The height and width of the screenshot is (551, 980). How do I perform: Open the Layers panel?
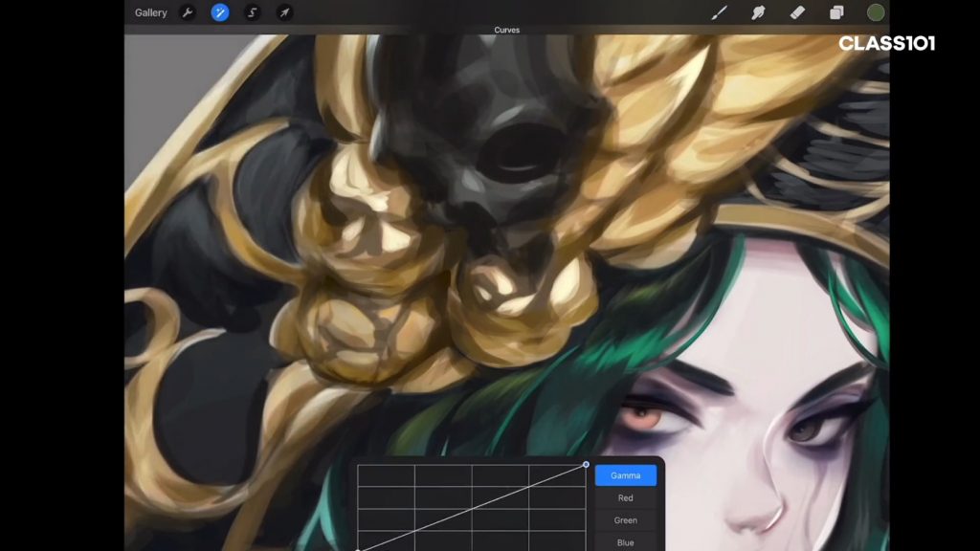point(836,12)
